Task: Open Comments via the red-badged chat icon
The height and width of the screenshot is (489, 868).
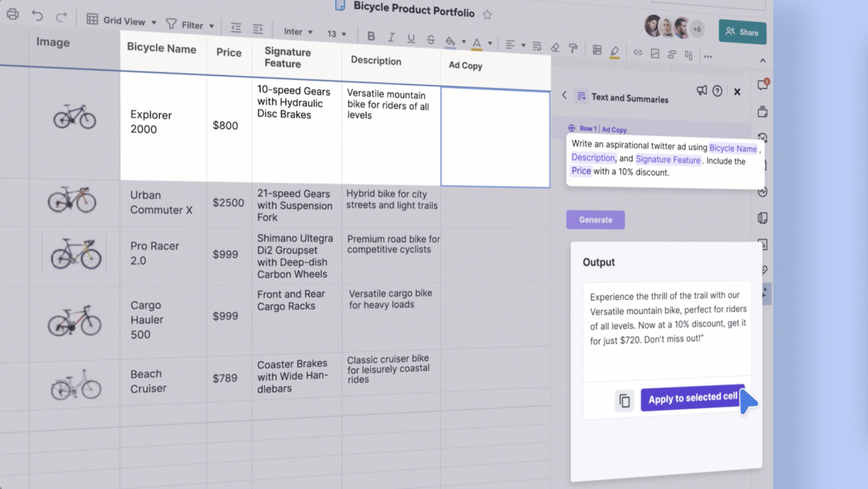Action: pyautogui.click(x=763, y=84)
